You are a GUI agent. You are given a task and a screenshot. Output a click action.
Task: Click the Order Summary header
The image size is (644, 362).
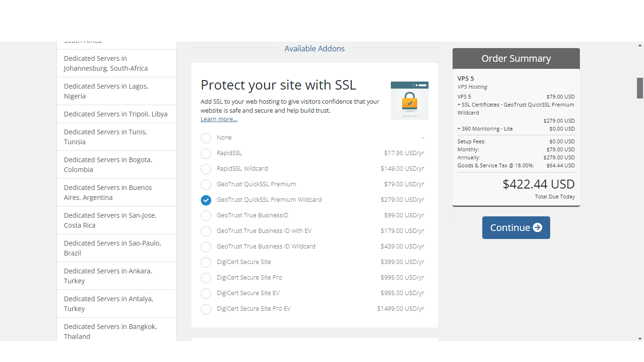pyautogui.click(x=516, y=58)
